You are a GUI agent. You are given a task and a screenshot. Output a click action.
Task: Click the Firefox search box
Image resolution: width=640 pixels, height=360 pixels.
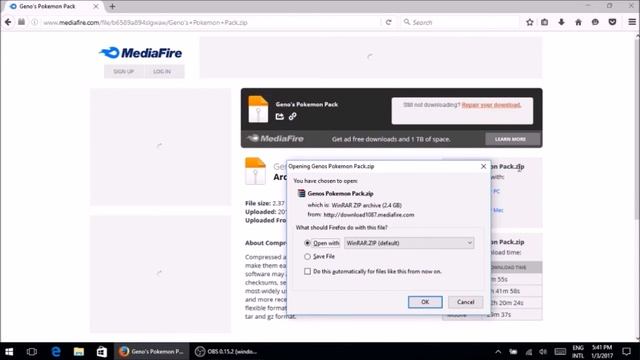coord(461,22)
